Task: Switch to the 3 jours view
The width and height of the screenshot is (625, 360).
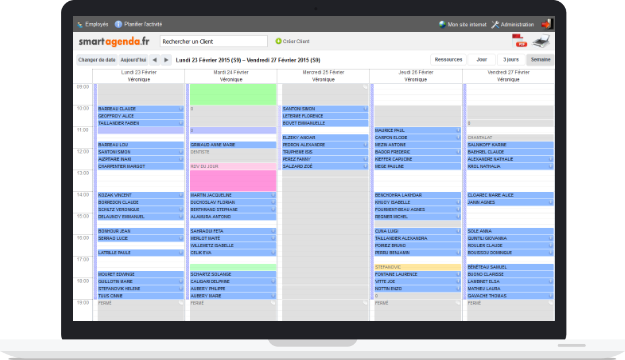Action: (511, 60)
